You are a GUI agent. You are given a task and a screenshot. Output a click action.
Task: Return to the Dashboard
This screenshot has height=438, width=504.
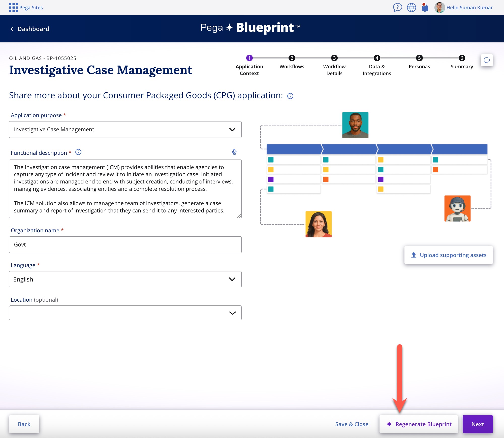[x=30, y=28]
